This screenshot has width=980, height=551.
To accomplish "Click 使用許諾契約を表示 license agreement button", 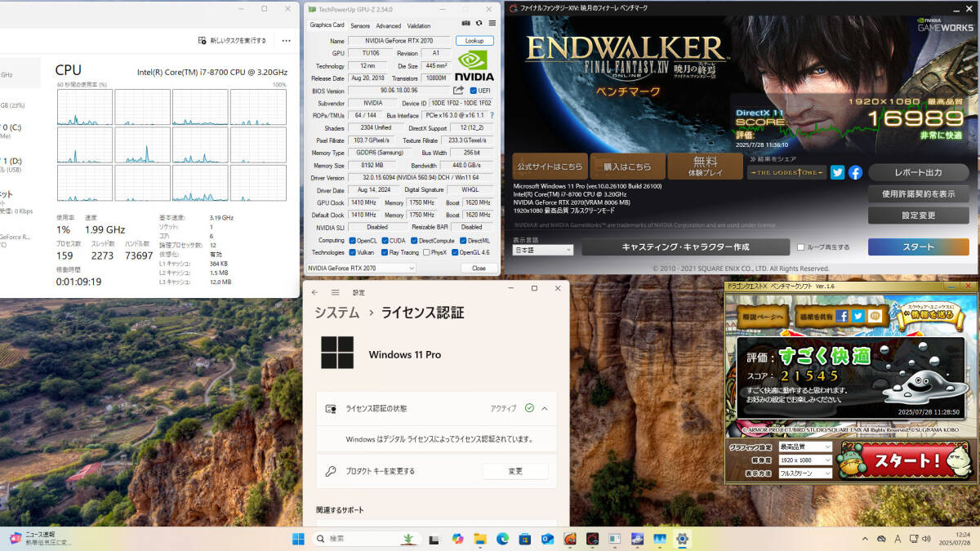I will (x=918, y=194).
